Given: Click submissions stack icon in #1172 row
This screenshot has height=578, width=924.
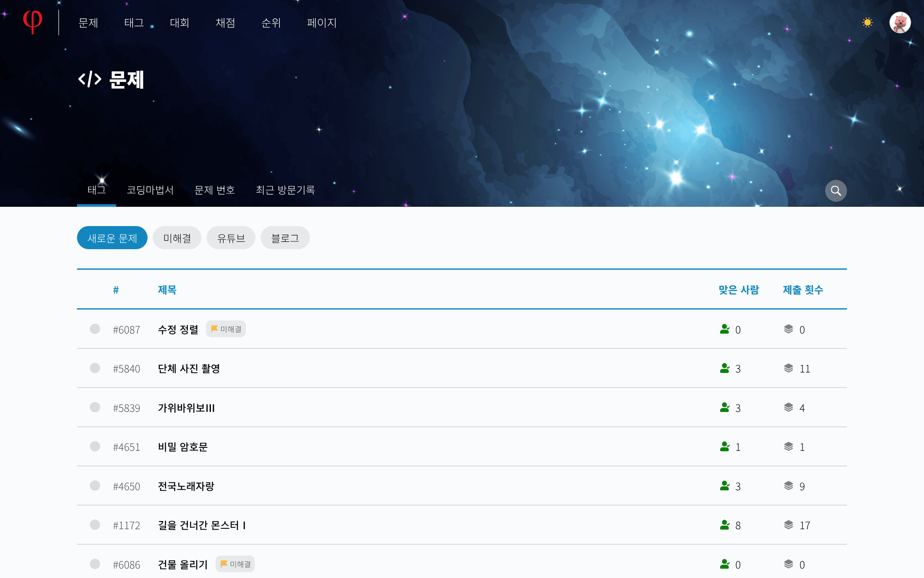Looking at the screenshot, I should click(788, 525).
